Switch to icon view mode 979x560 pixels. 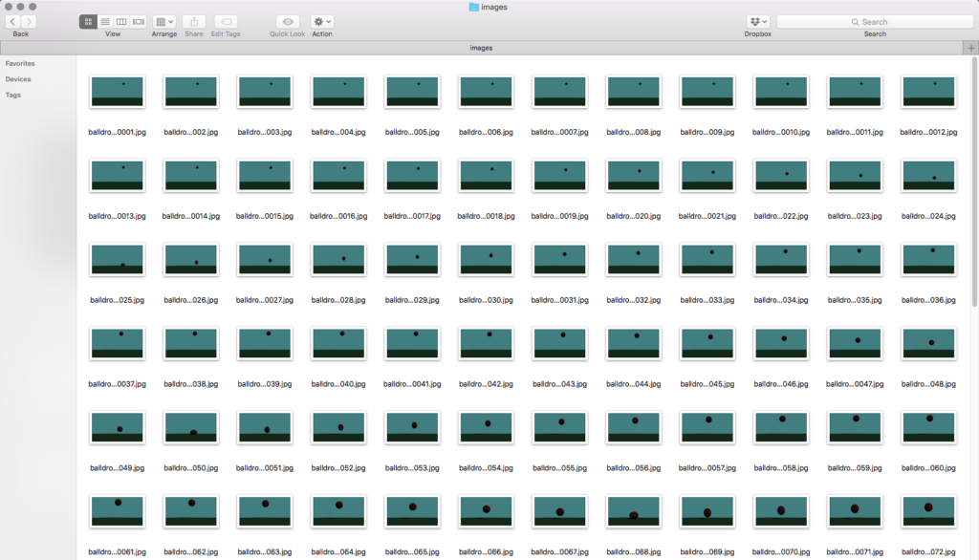(88, 21)
